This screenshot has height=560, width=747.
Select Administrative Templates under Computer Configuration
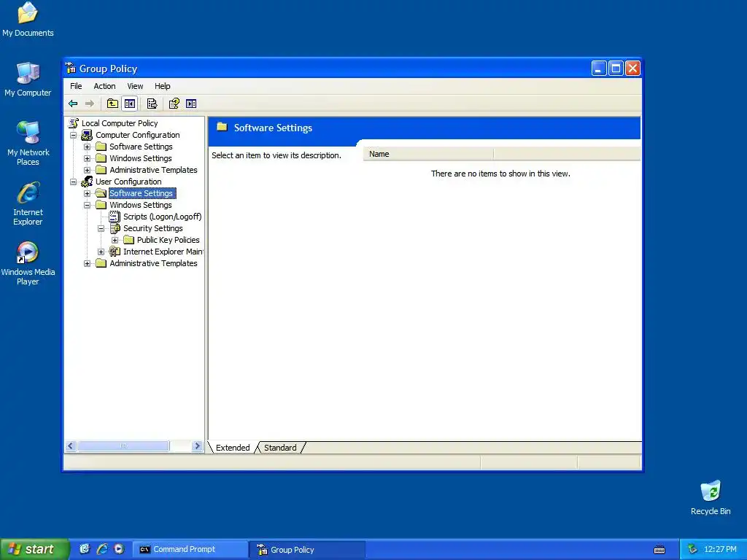(153, 170)
